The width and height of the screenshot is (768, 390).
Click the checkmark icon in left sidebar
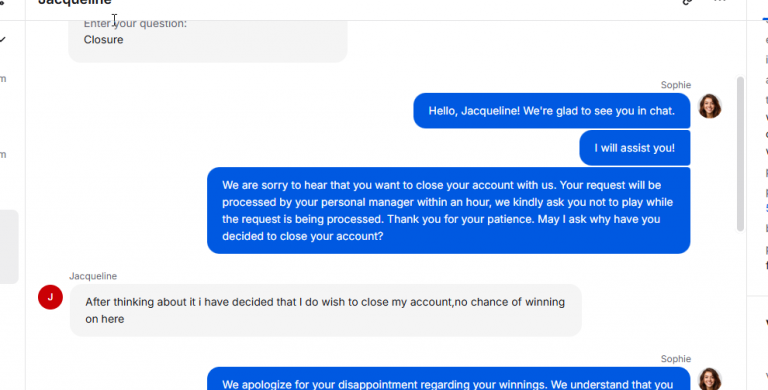point(3,40)
